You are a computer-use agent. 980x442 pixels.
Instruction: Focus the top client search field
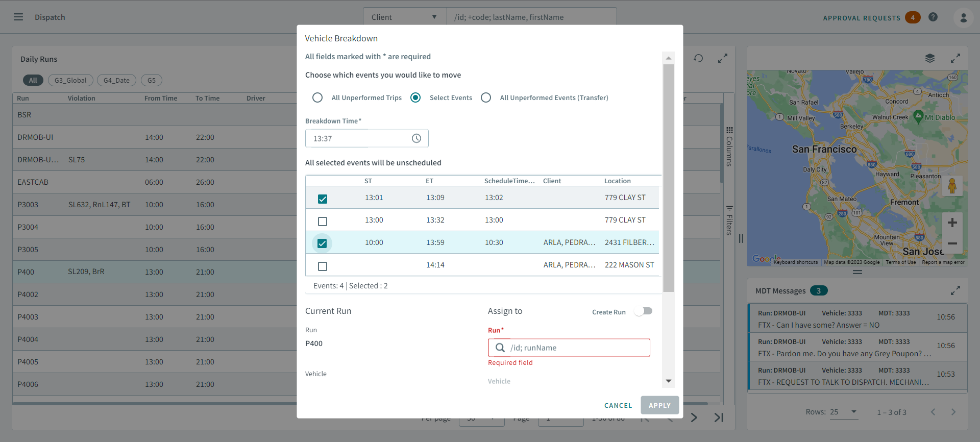[531, 17]
